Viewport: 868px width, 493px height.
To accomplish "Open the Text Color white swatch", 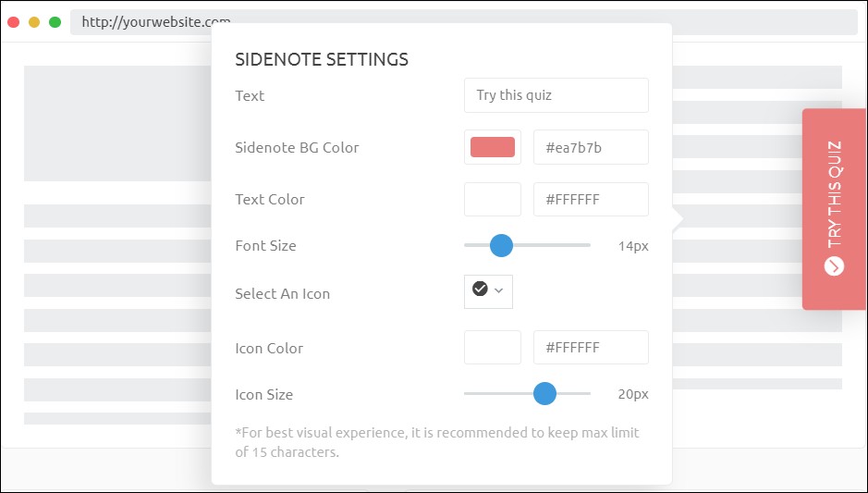I will (x=492, y=199).
